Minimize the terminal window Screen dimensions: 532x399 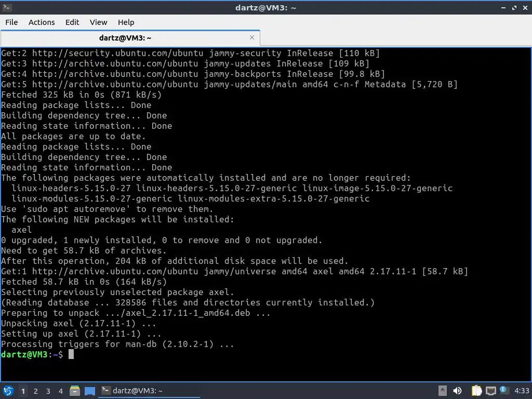(x=503, y=7)
